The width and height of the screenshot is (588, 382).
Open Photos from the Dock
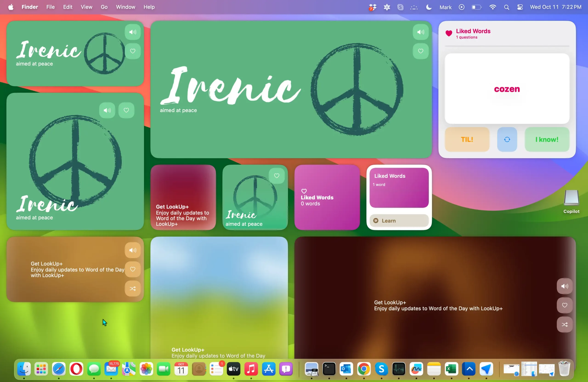[146, 369]
